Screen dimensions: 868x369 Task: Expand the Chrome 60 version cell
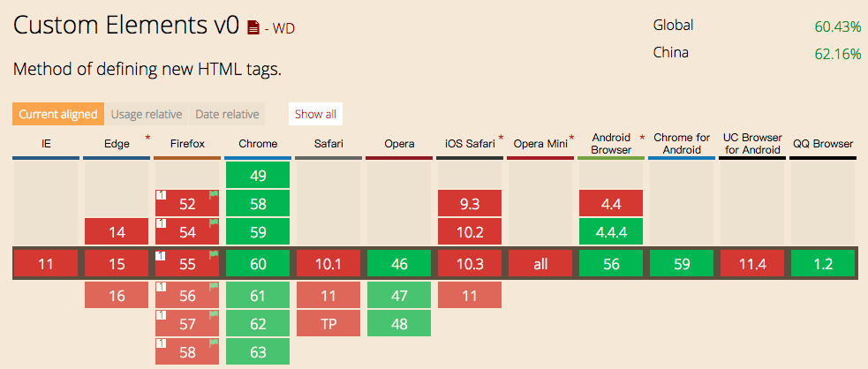tap(258, 264)
